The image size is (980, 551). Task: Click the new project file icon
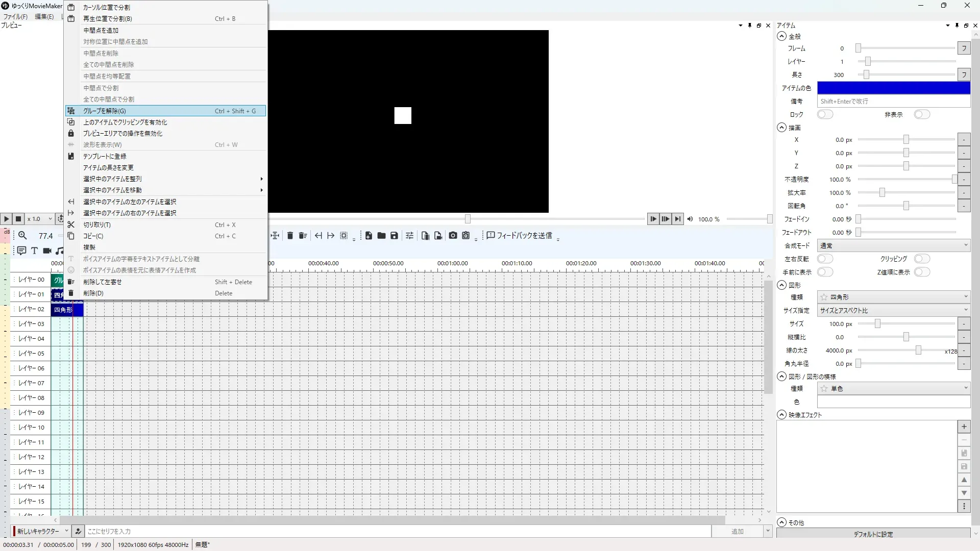point(369,236)
